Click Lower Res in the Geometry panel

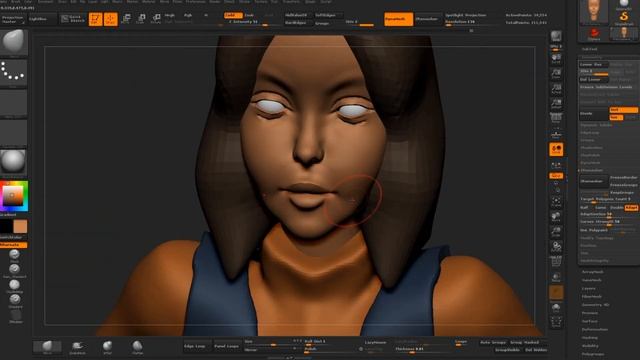(x=594, y=64)
